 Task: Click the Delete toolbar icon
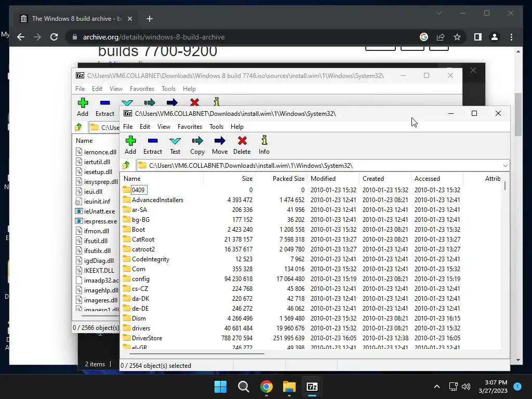pyautogui.click(x=242, y=145)
